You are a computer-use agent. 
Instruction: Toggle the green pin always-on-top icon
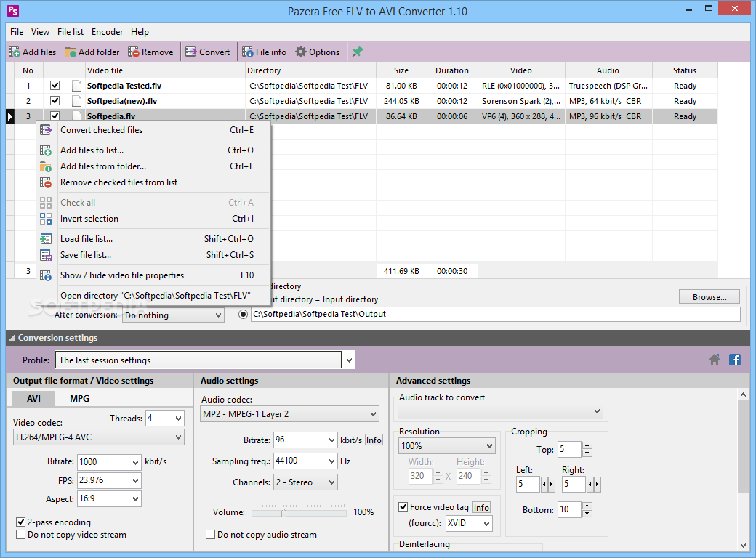point(357,52)
